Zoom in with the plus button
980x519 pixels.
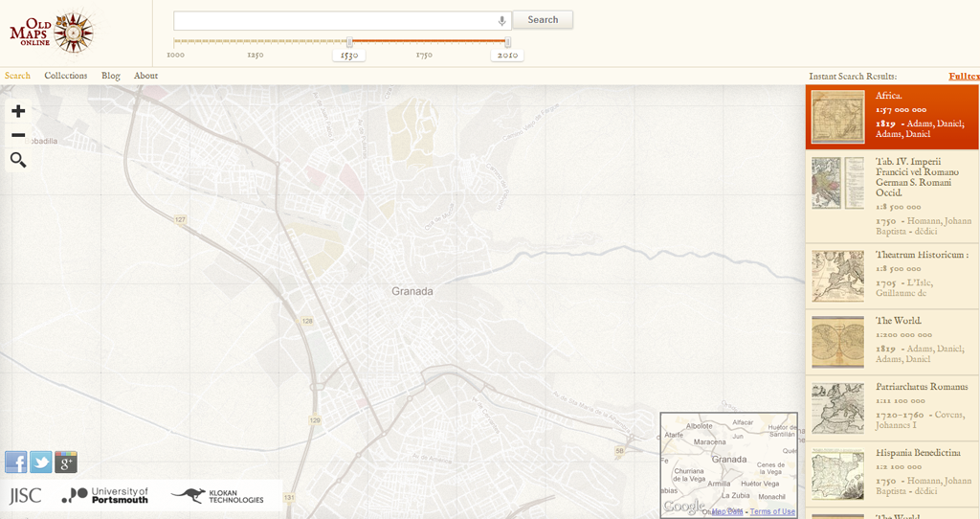point(18,111)
